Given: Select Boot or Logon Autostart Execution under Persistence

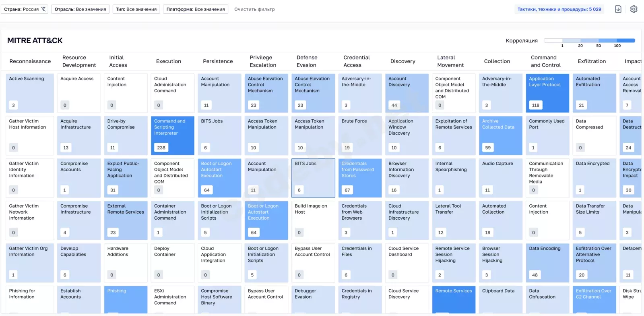Looking at the screenshot, I should [219, 178].
